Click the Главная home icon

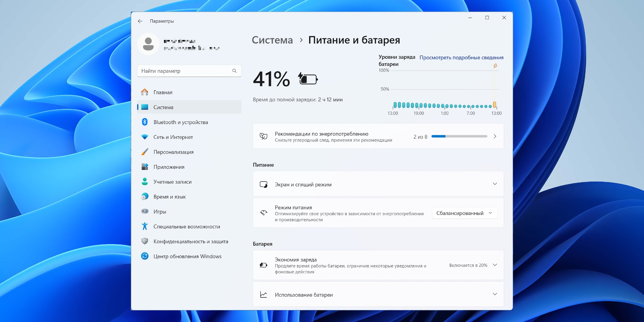[x=145, y=92]
